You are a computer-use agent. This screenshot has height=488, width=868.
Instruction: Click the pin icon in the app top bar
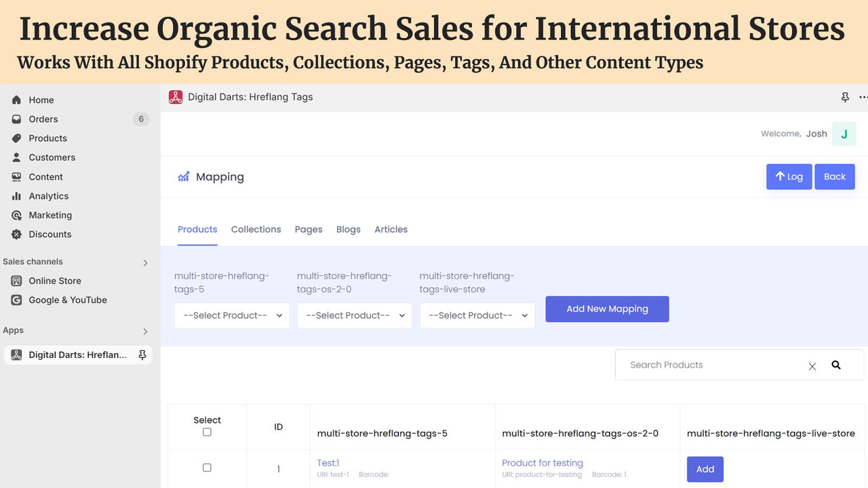[845, 97]
